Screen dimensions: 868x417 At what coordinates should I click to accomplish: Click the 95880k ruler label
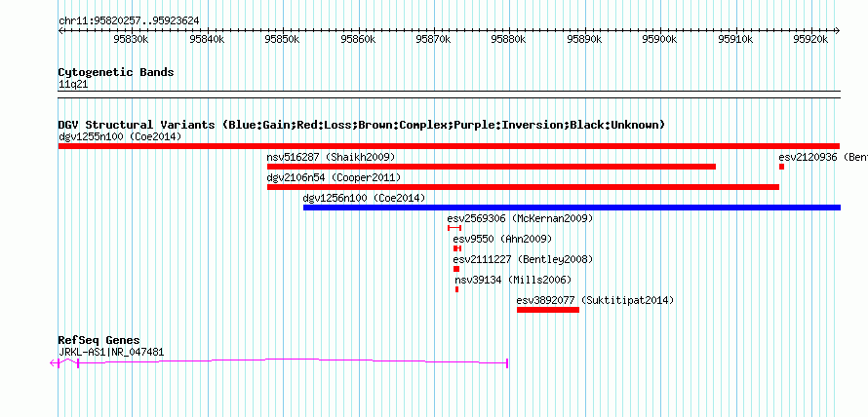pyautogui.click(x=509, y=39)
